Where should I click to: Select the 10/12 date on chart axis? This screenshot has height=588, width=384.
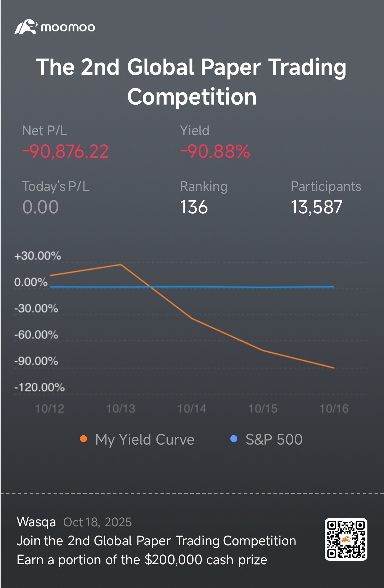tap(50, 409)
